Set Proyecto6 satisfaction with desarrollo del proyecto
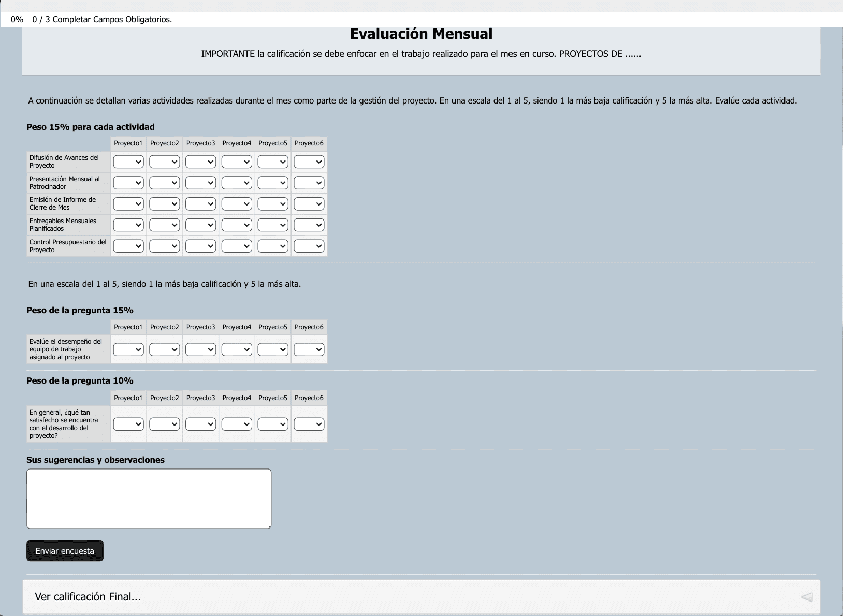The height and width of the screenshot is (616, 843). [309, 424]
